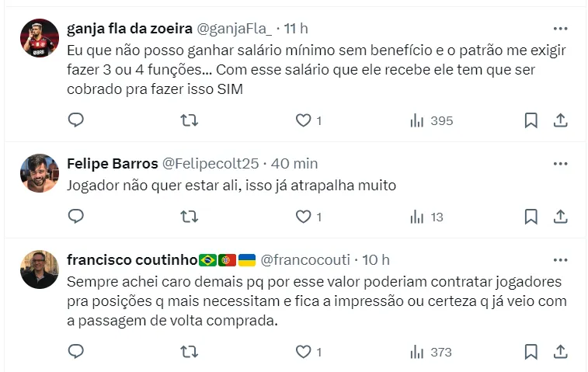This screenshot has height=372, width=588.
Task: Reply to ganja fla da zoeira's tweet
Action: 75,120
